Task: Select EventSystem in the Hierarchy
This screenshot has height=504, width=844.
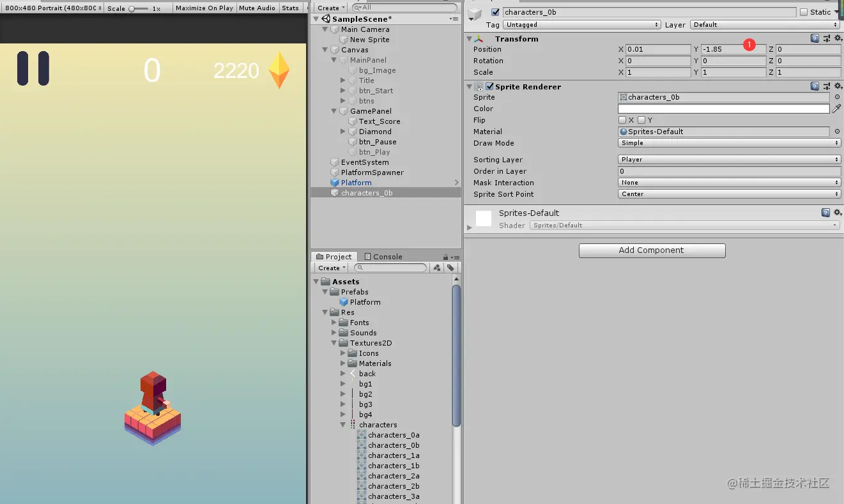Action: pyautogui.click(x=365, y=162)
